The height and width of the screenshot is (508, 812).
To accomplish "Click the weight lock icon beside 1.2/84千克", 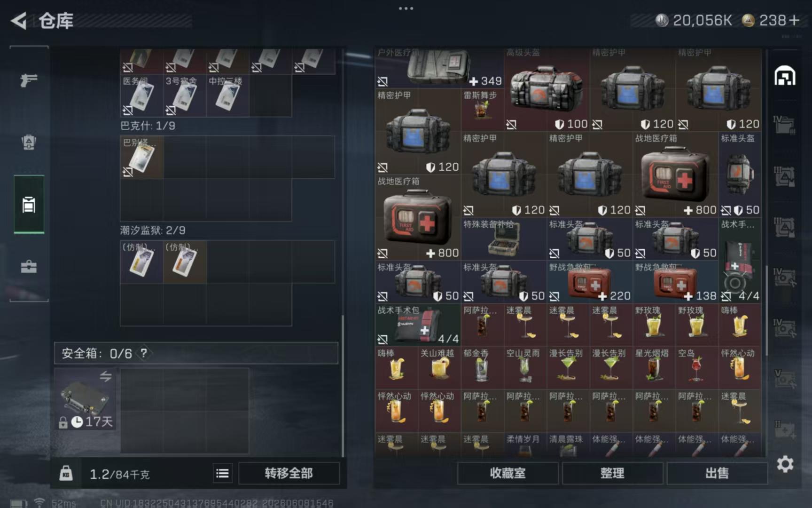I will (66, 473).
